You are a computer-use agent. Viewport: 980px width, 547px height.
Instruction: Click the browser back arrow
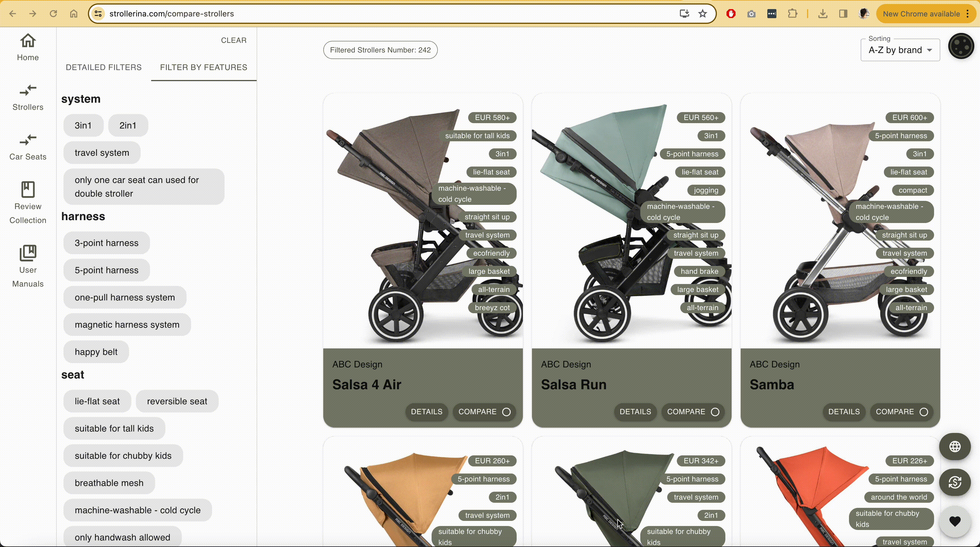tap(12, 14)
